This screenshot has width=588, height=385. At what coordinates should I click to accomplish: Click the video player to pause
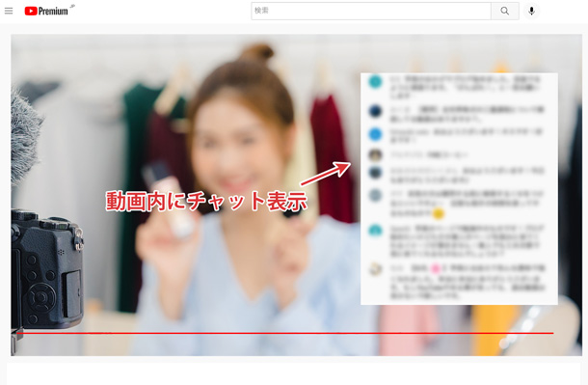click(296, 195)
